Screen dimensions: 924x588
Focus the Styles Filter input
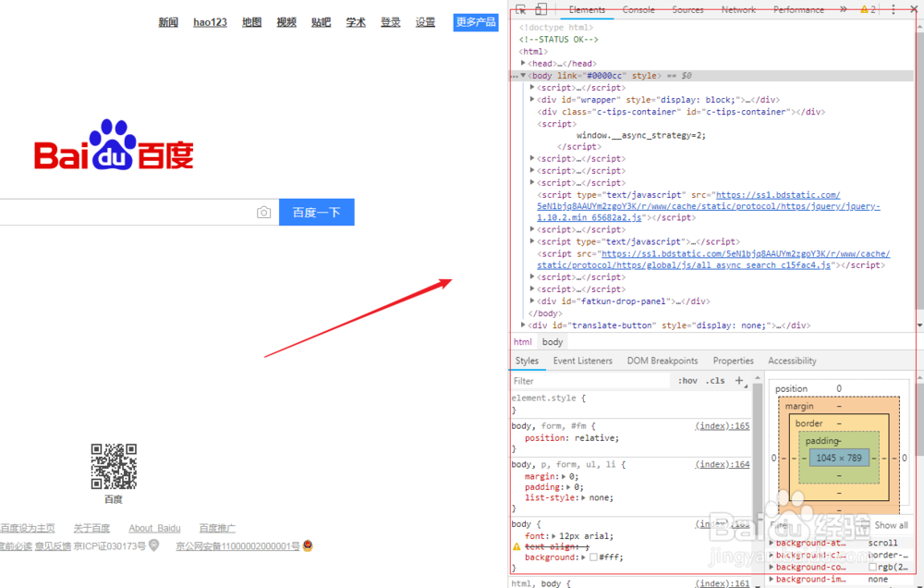pos(590,381)
